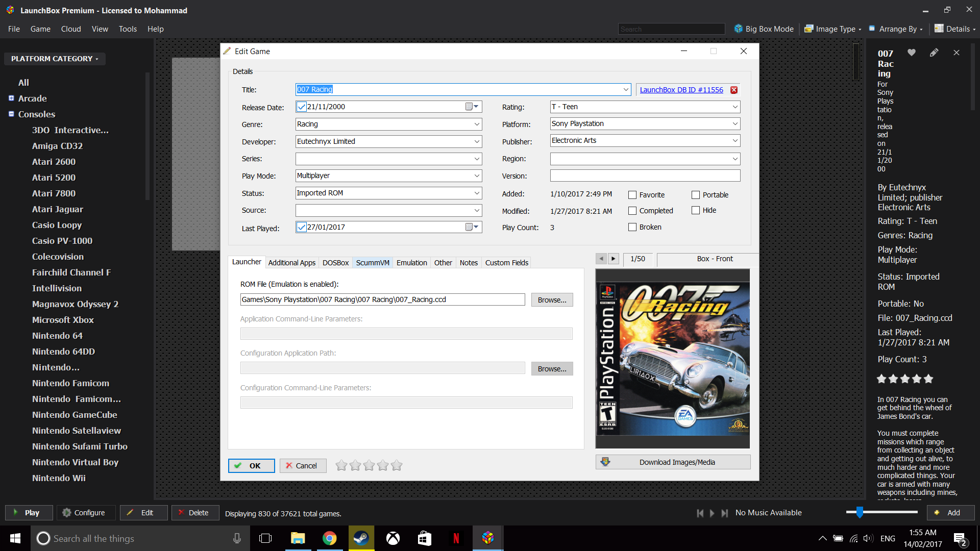Adjust the box size zoom slider
Screen dimensions: 980x551
pyautogui.click(x=860, y=512)
